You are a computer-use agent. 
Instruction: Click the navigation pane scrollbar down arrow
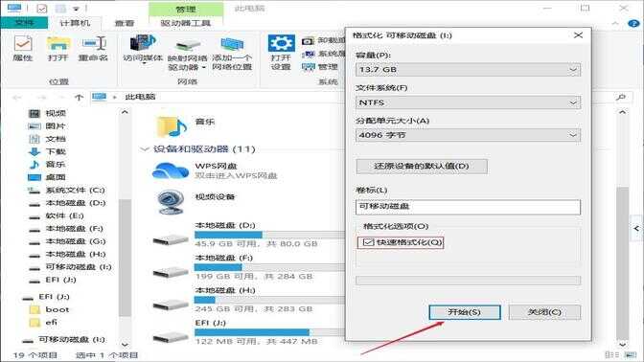point(125,344)
